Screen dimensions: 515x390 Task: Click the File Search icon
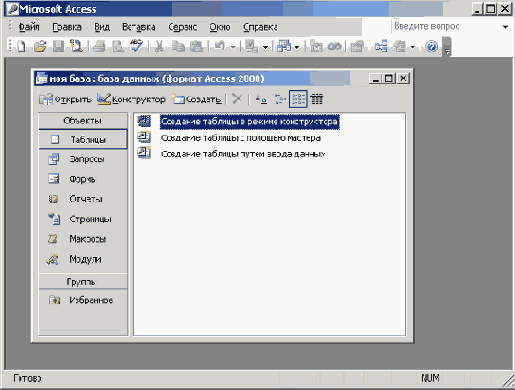pos(76,46)
